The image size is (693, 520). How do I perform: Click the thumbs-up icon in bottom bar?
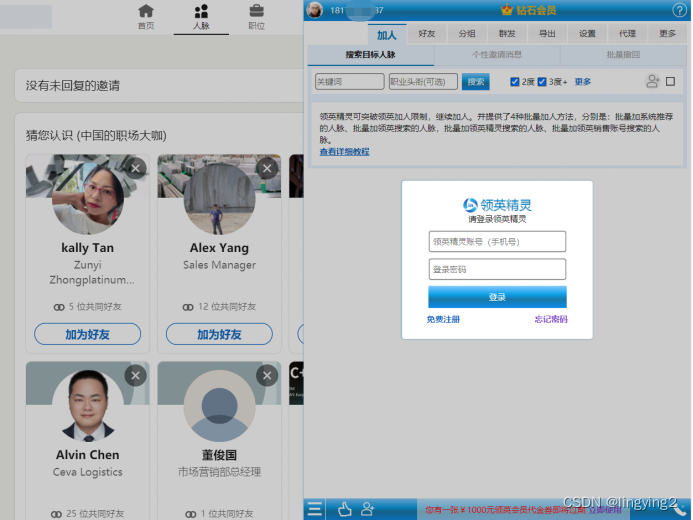coord(345,509)
